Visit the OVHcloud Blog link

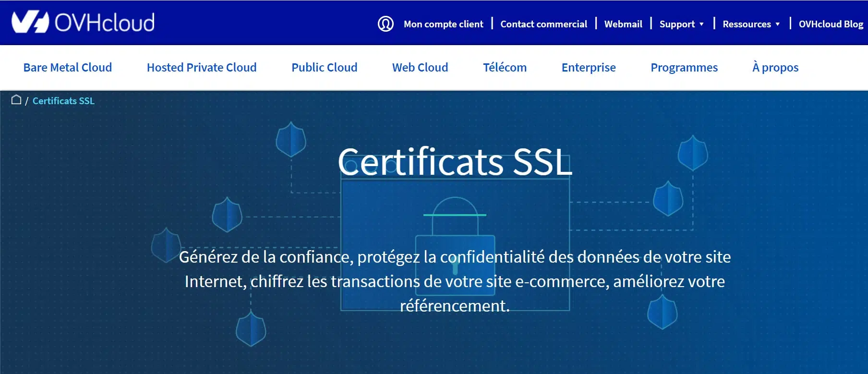pos(831,24)
